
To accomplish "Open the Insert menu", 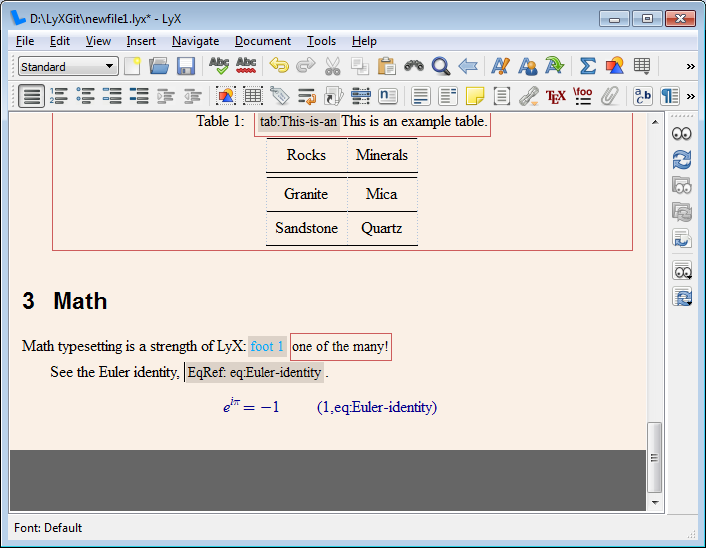I will tap(141, 41).
